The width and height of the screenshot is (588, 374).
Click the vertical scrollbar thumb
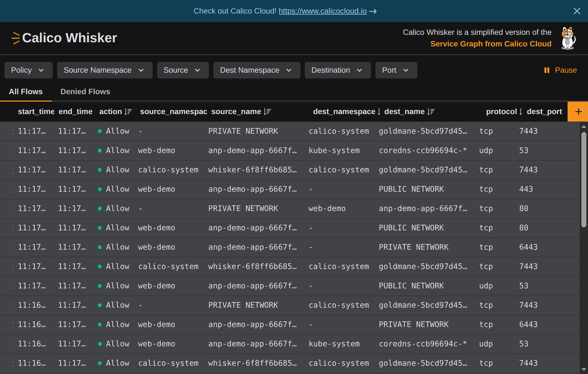coord(584,180)
